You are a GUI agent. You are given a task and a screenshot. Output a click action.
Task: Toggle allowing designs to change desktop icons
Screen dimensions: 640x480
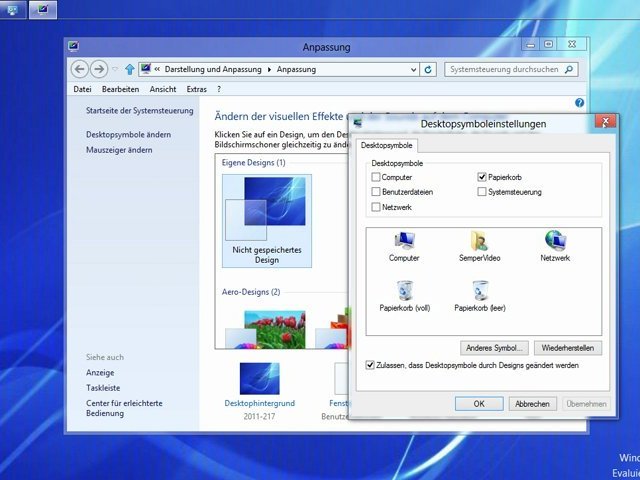(371, 366)
